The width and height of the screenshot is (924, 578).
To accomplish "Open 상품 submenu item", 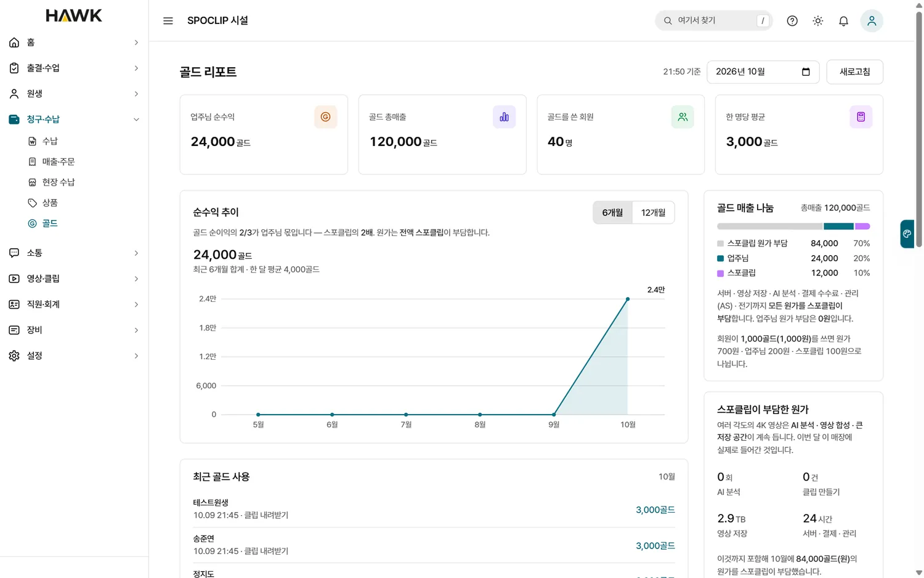I will [50, 203].
